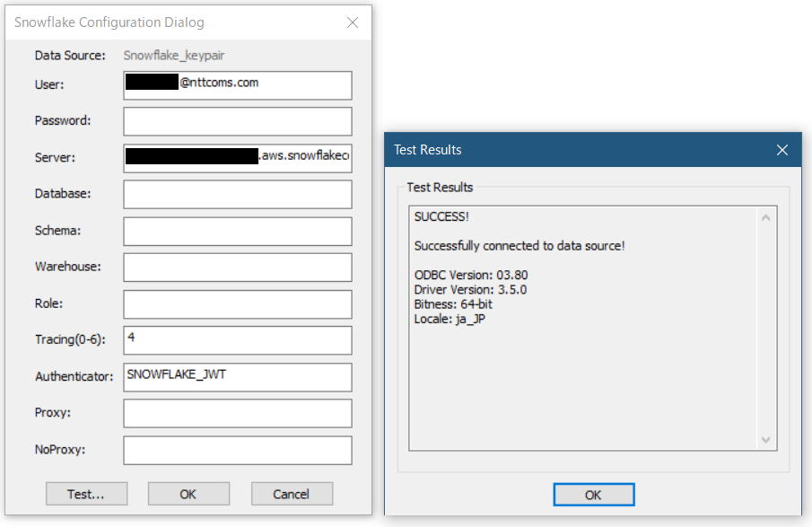Image resolution: width=812 pixels, height=527 pixels.
Task: Select the 'ODBC Version: 03.80' line
Action: tap(471, 275)
